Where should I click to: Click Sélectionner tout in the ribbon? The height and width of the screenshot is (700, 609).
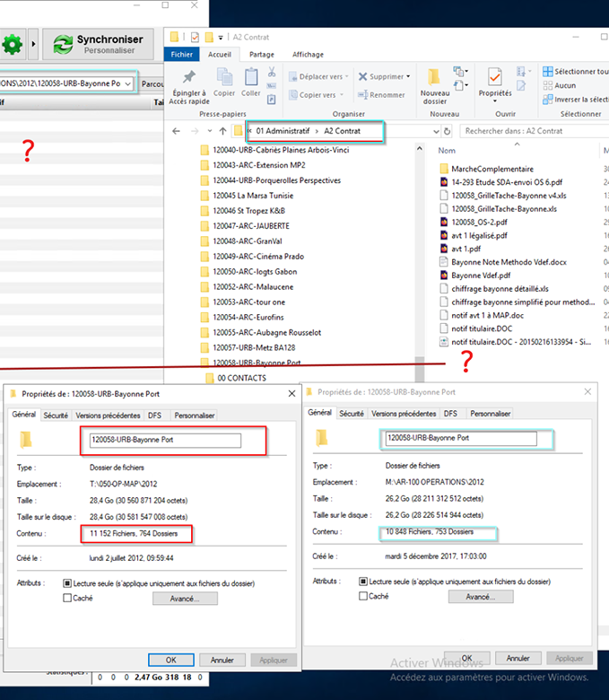tap(576, 72)
